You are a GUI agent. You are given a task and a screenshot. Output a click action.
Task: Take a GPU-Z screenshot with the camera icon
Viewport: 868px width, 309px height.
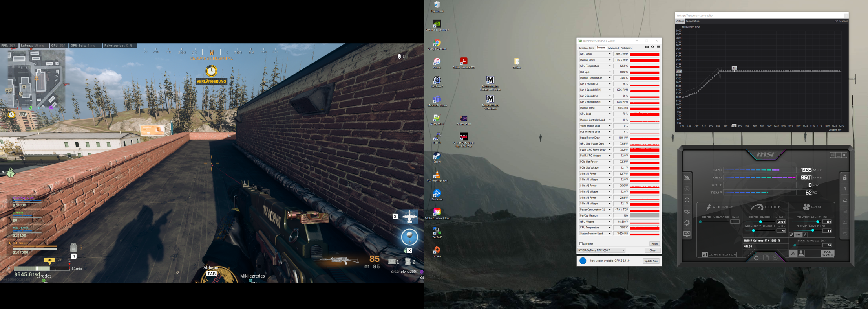(x=647, y=47)
